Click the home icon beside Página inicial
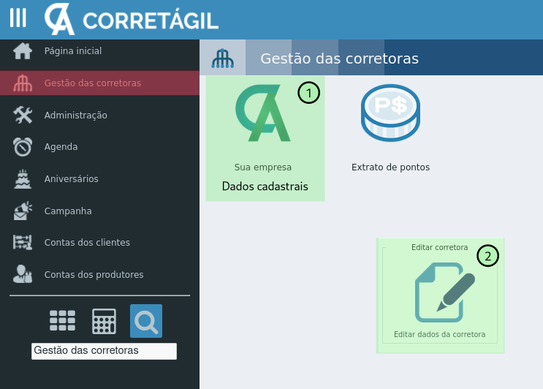 pyautogui.click(x=23, y=51)
